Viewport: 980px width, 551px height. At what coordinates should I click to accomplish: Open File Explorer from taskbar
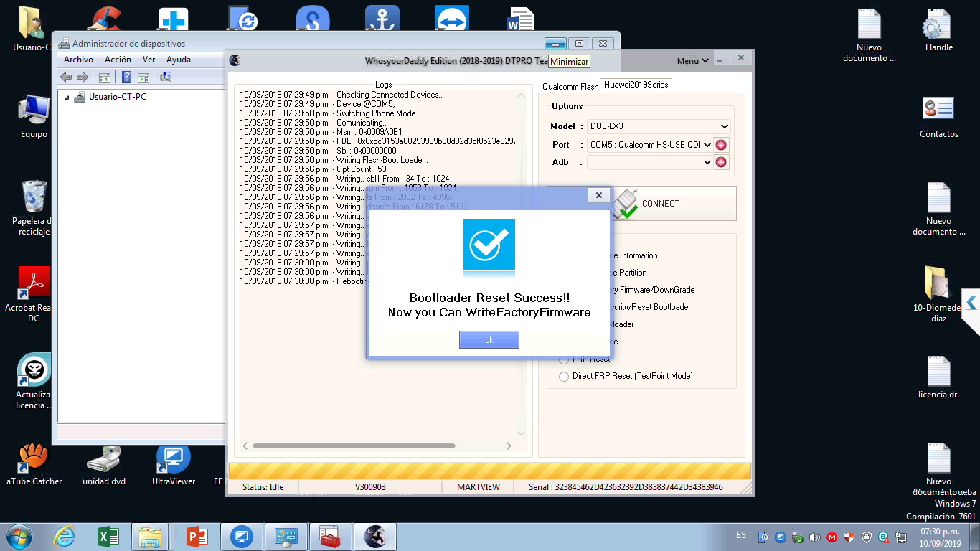pyautogui.click(x=151, y=537)
